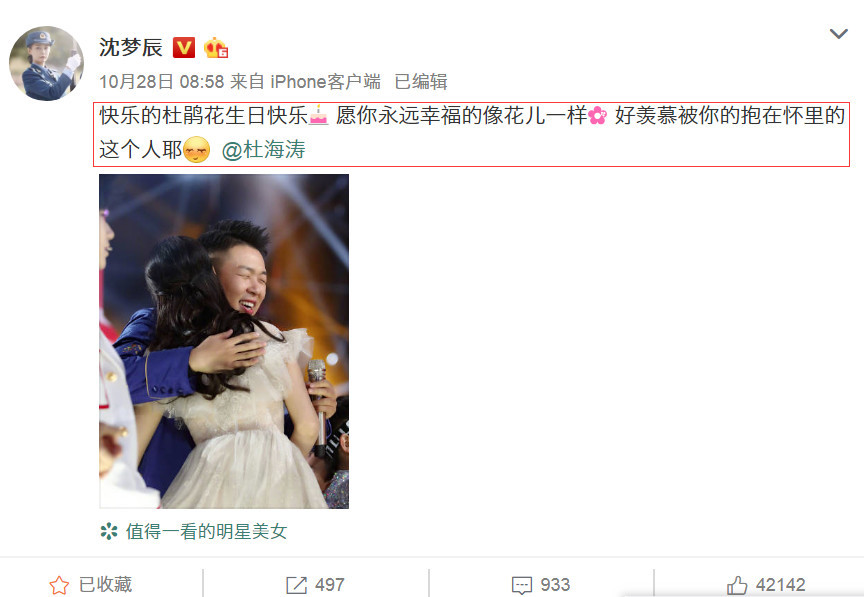The image size is (864, 597).
Task: Click the repost share arrow icon
Action: [x=296, y=585]
